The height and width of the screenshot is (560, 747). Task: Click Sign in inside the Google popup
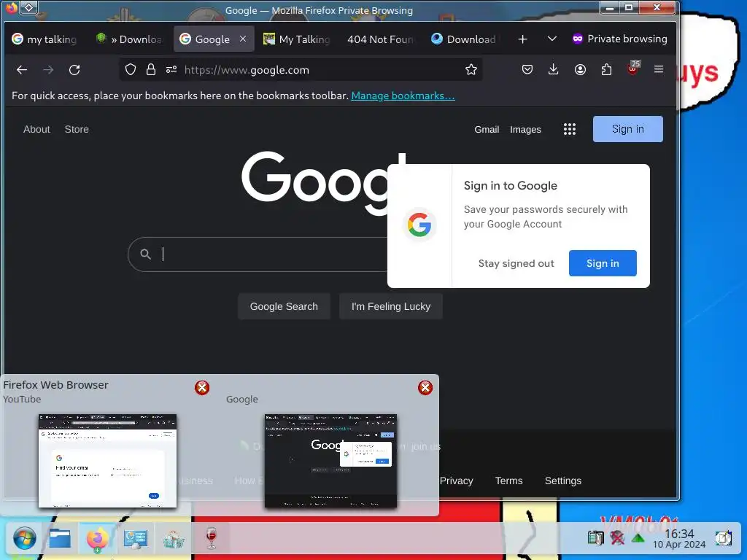[x=603, y=263]
